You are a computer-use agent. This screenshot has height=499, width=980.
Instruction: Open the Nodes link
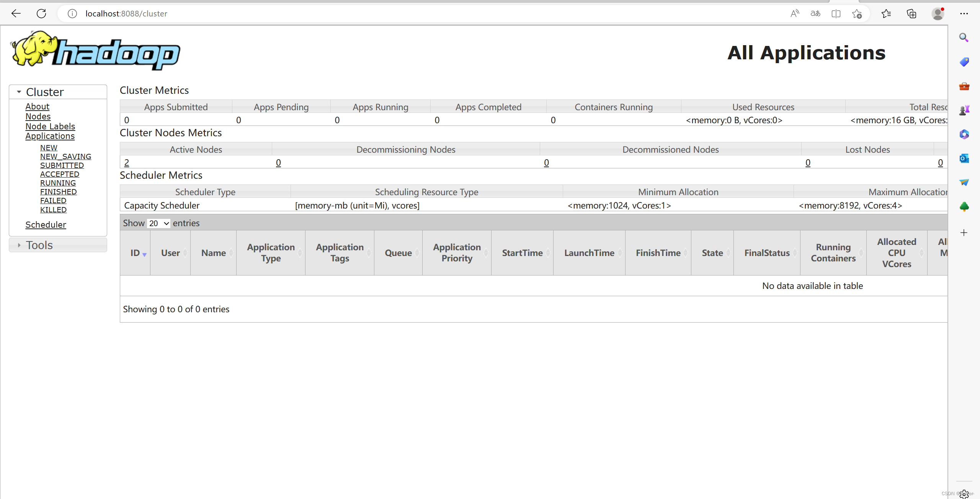(38, 116)
